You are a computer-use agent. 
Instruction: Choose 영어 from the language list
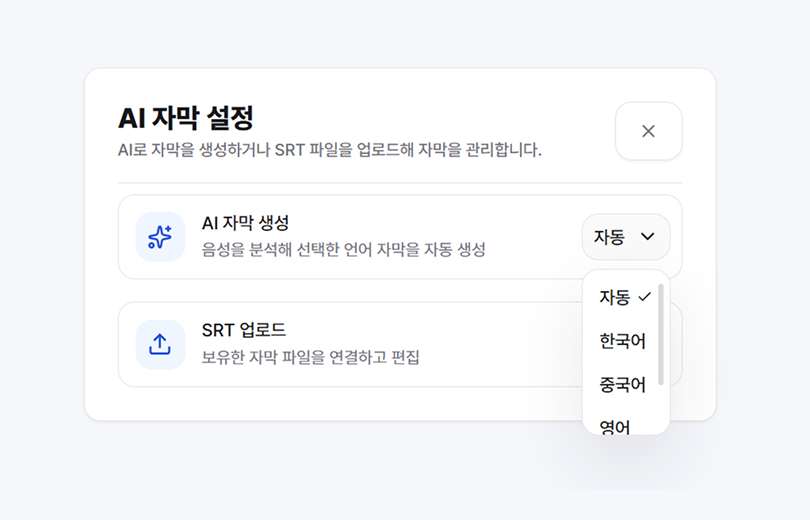[x=615, y=427]
